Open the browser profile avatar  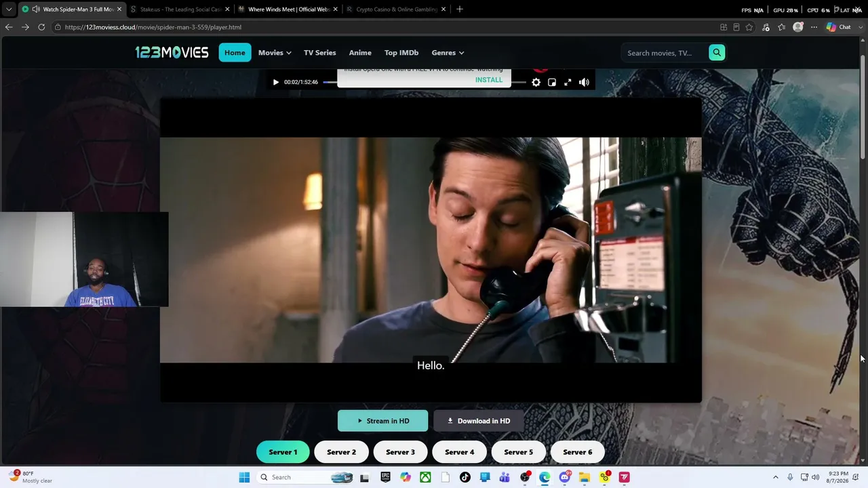[x=798, y=27]
